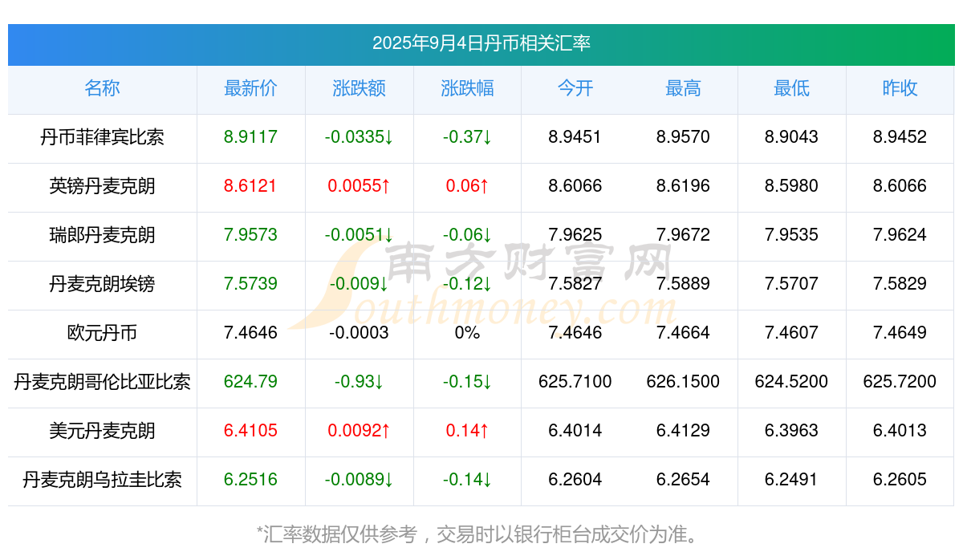Click change amount -0.0003
The image size is (963, 560).
(360, 333)
